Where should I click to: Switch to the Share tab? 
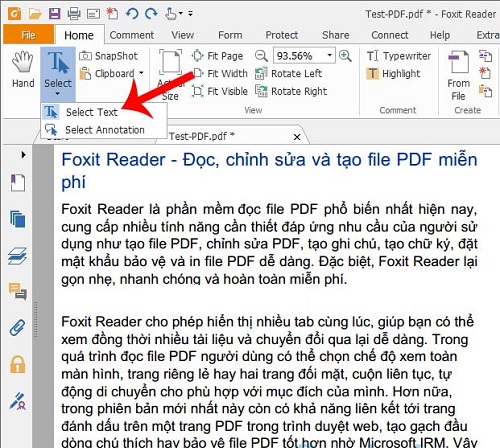[336, 35]
